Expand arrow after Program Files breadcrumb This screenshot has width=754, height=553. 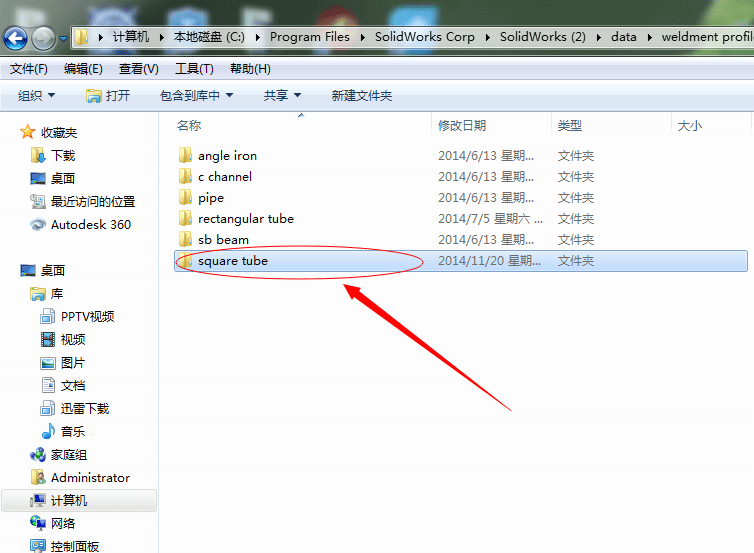[x=363, y=38]
